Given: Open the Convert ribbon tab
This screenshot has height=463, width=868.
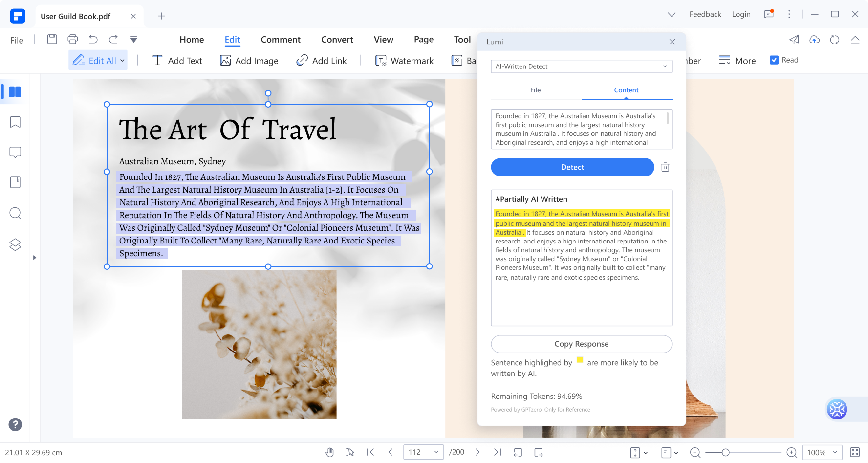Looking at the screenshot, I should pos(337,39).
